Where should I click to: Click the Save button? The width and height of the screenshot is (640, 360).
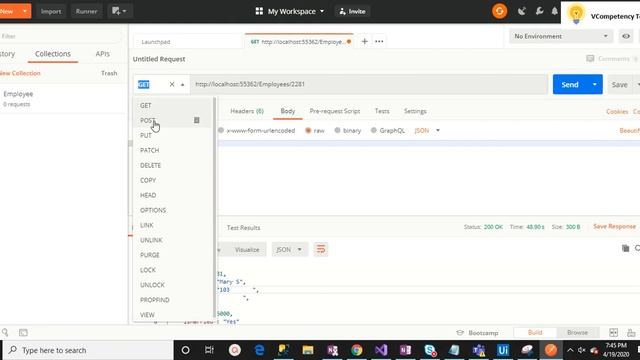(620, 84)
